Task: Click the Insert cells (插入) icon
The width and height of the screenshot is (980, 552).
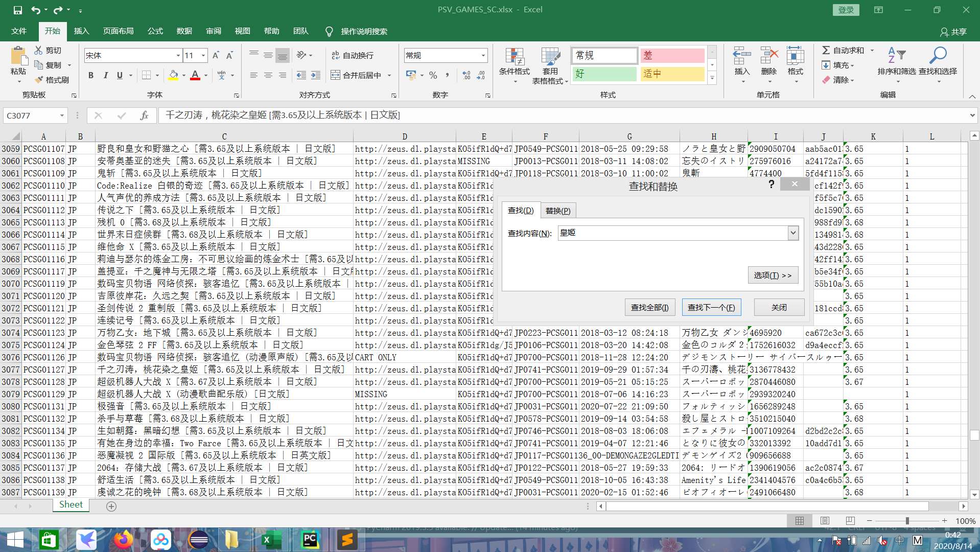Action: pos(742,56)
